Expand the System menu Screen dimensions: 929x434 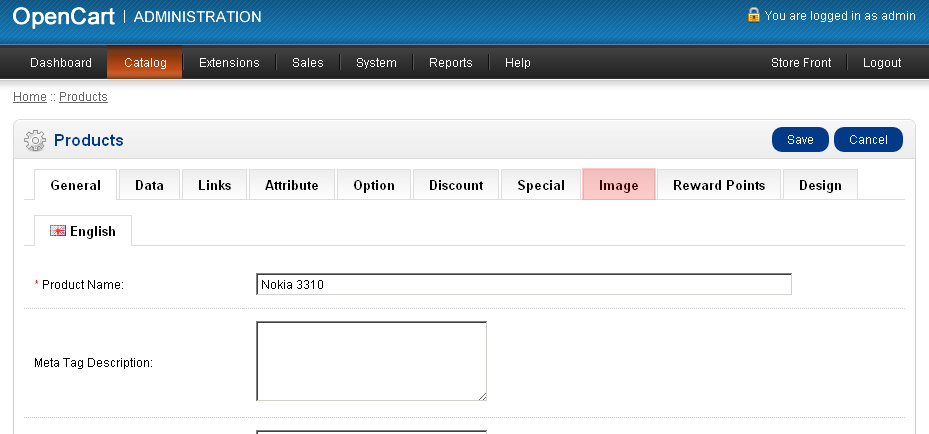point(376,63)
